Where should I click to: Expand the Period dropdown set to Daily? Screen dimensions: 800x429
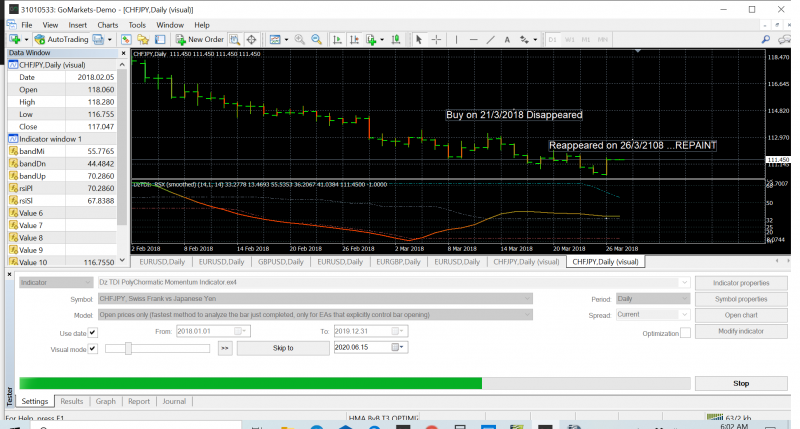tap(685, 298)
